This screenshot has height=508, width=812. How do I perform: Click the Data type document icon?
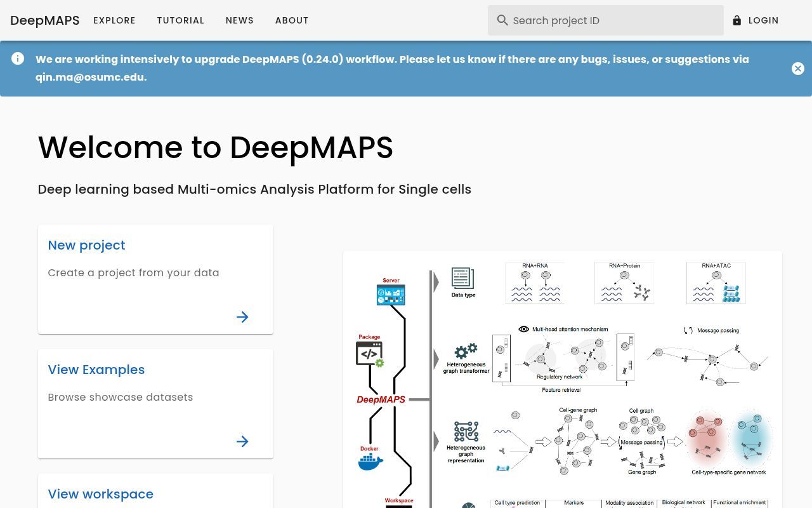462,278
